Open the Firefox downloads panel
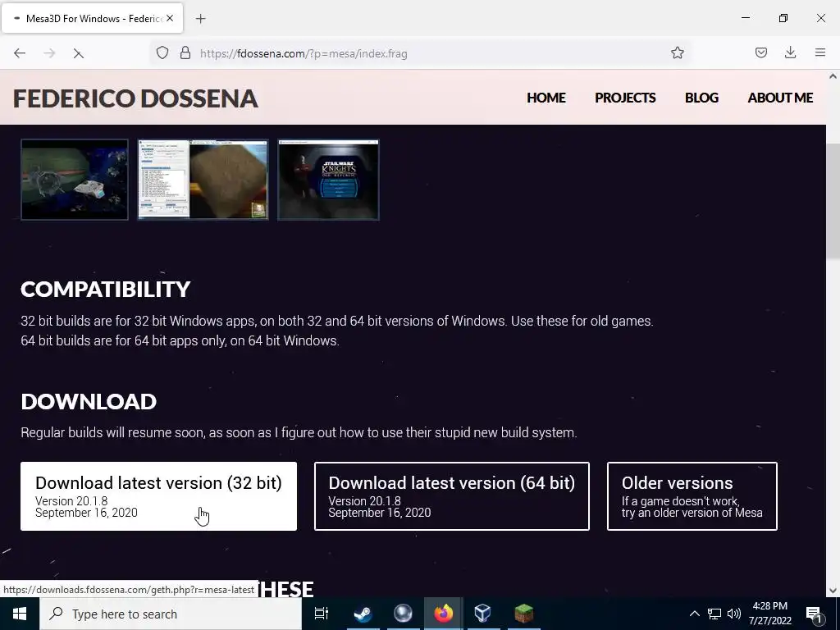Viewport: 840px width, 630px height. [790, 52]
